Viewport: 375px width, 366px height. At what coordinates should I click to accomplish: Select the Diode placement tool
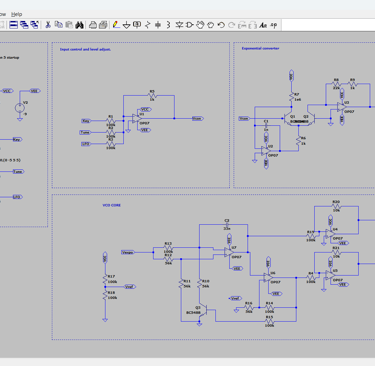click(179, 25)
